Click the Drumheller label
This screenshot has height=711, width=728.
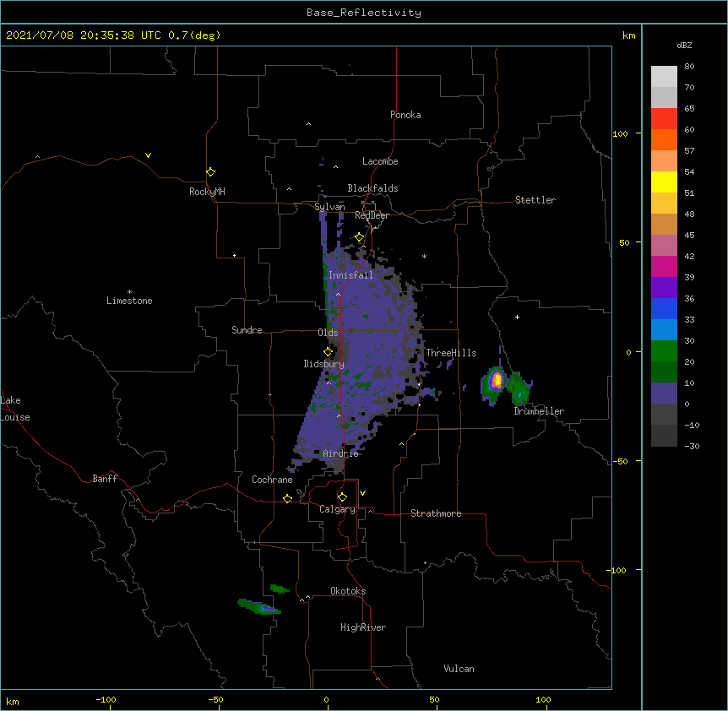(x=539, y=411)
